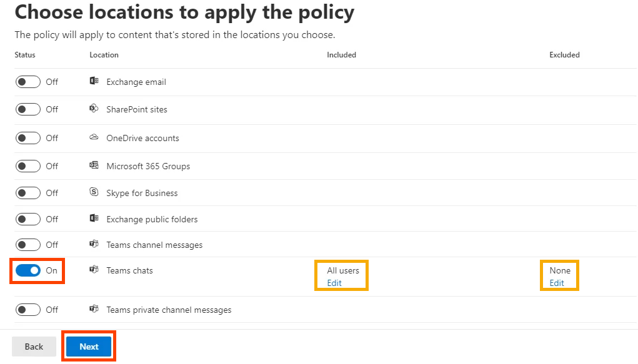Turn on the Exchange email toggle

28,82
